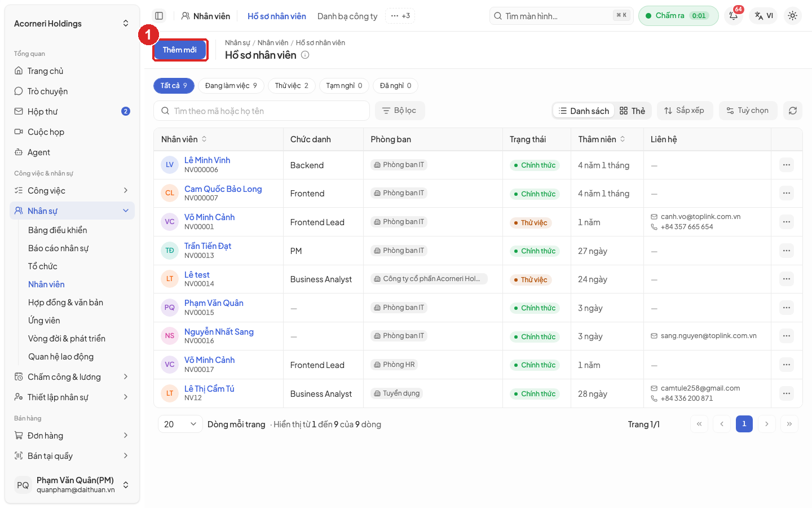Open Bộ lọc filter button

pyautogui.click(x=399, y=111)
